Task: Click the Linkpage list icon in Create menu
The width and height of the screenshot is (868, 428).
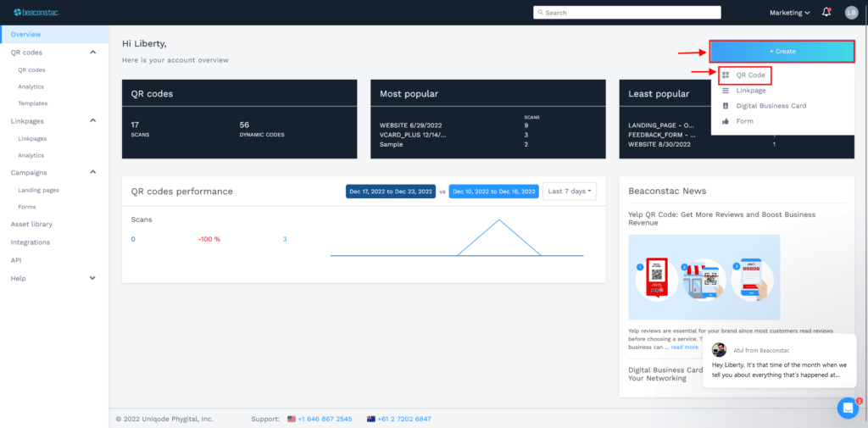Action: (726, 90)
